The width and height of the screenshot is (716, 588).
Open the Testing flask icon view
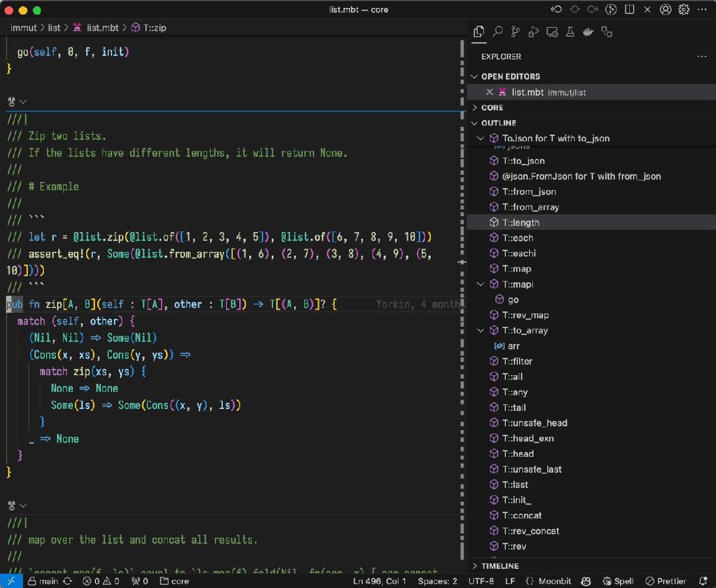pos(569,32)
